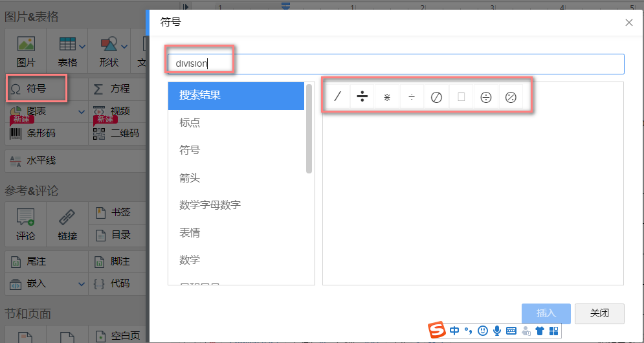The height and width of the screenshot is (343, 644).
Task: Open the 箭头 symbol category
Action: click(236, 178)
